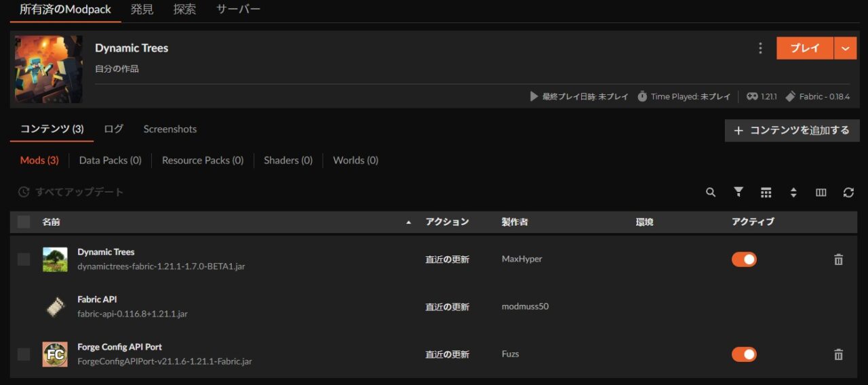Check the Dynamic Trees row checkbox

(24, 259)
